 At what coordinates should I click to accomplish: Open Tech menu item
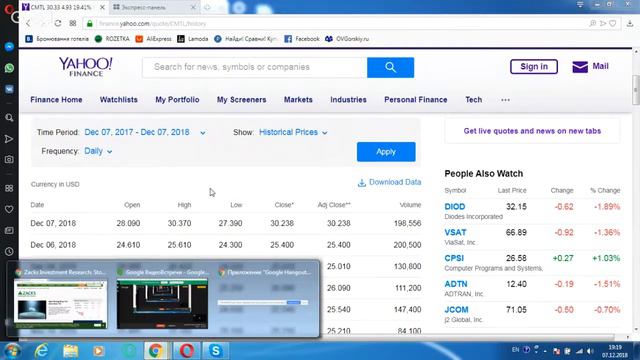[x=474, y=100]
